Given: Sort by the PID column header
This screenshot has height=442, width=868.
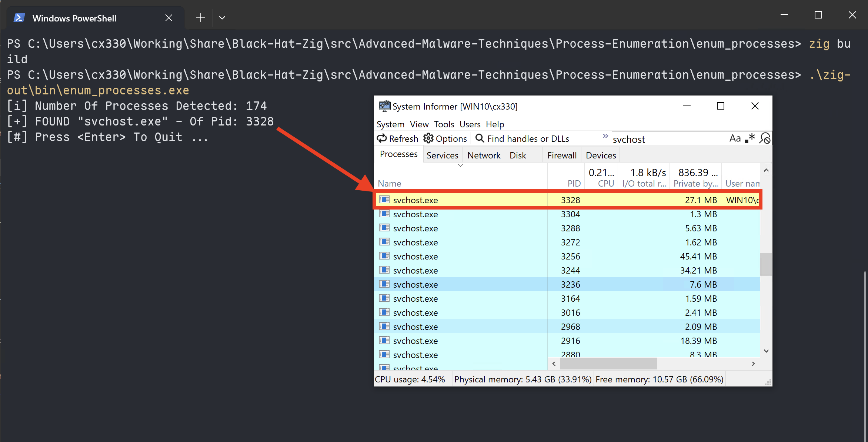Looking at the screenshot, I should 574,184.
